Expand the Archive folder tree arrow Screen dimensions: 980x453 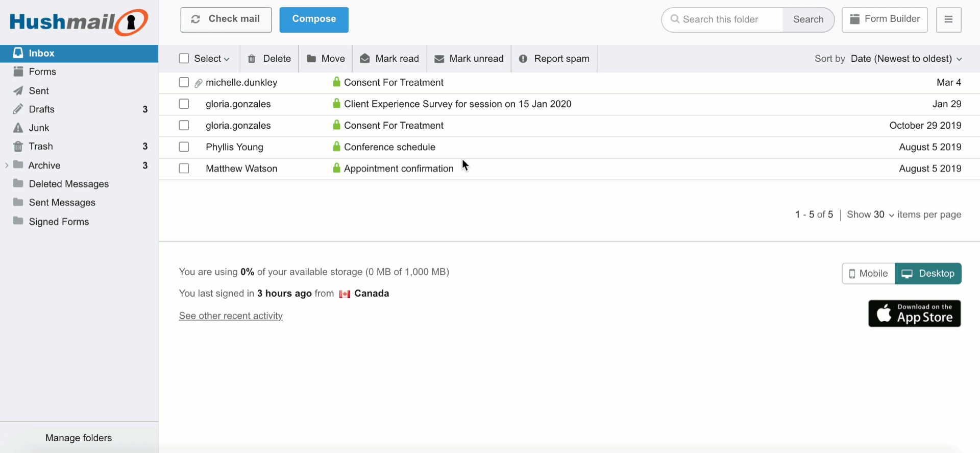[x=7, y=165]
